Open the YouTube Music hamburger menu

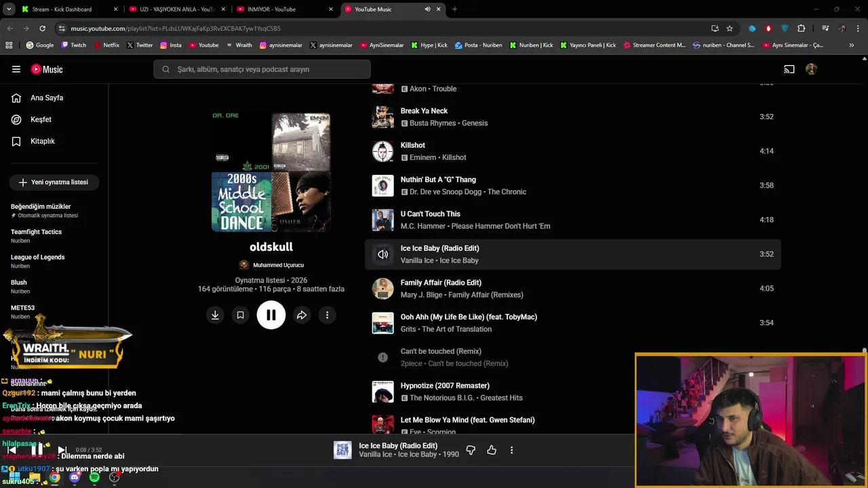click(x=16, y=69)
